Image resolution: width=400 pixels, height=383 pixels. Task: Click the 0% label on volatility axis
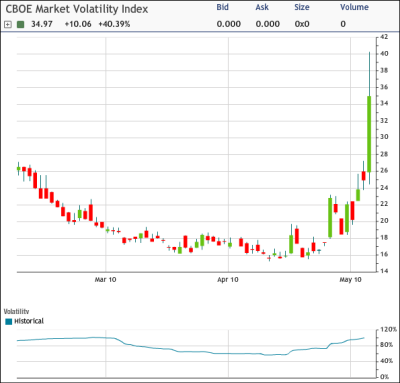click(x=384, y=377)
